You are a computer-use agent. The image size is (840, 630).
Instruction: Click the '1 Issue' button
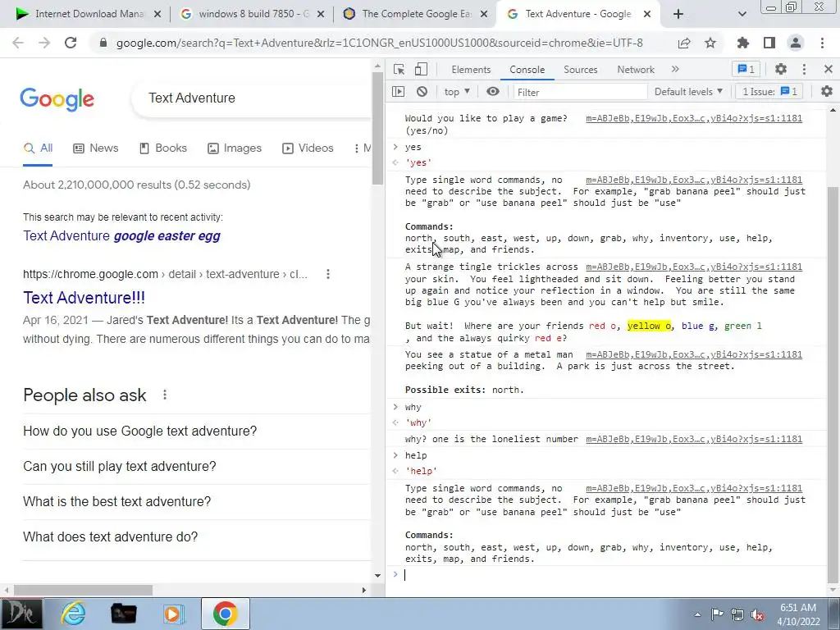[769, 92]
